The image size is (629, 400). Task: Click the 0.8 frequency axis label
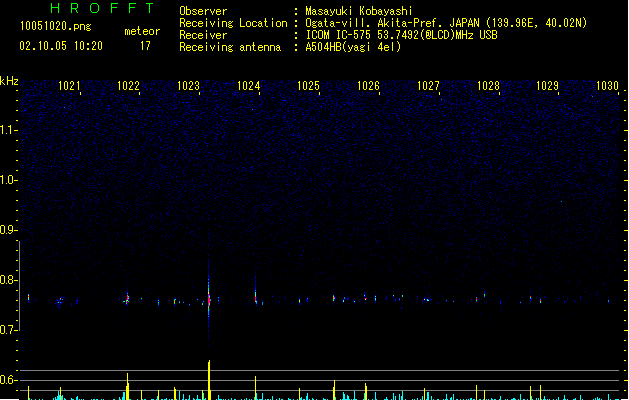[8, 280]
